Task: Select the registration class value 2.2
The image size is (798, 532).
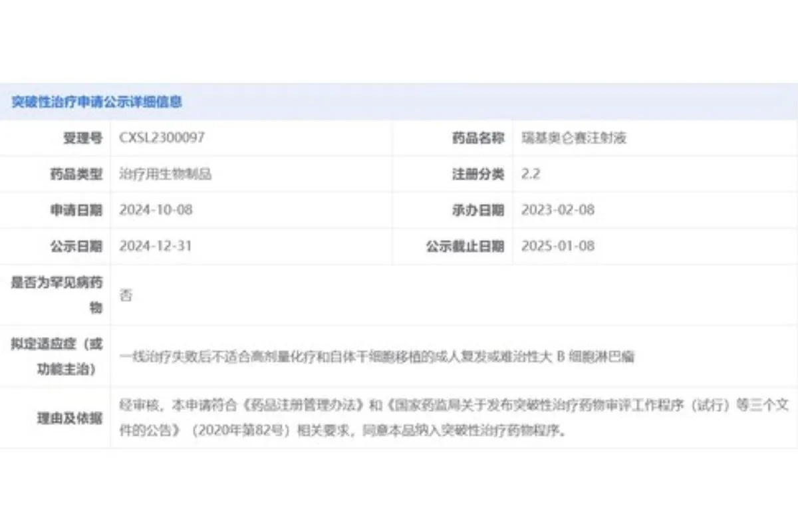Action: click(x=531, y=174)
